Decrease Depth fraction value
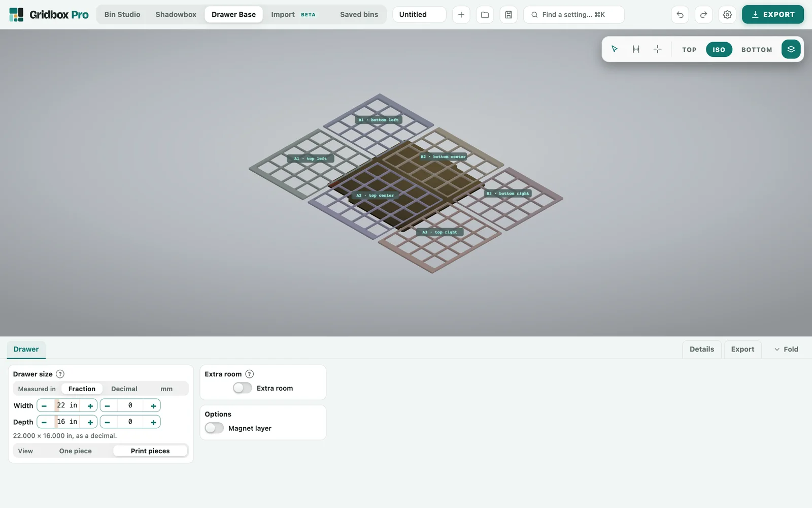 click(108, 422)
